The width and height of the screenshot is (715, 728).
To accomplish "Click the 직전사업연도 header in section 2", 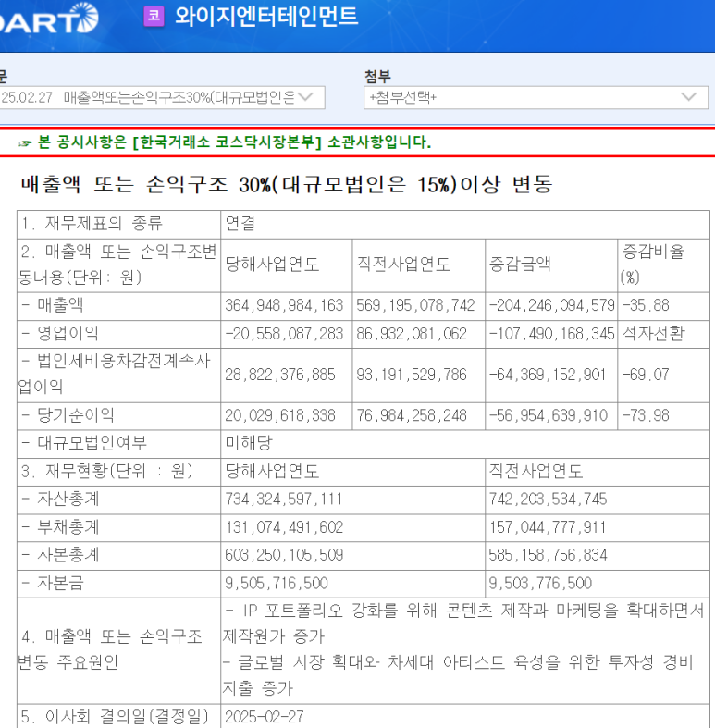I will pos(403,265).
